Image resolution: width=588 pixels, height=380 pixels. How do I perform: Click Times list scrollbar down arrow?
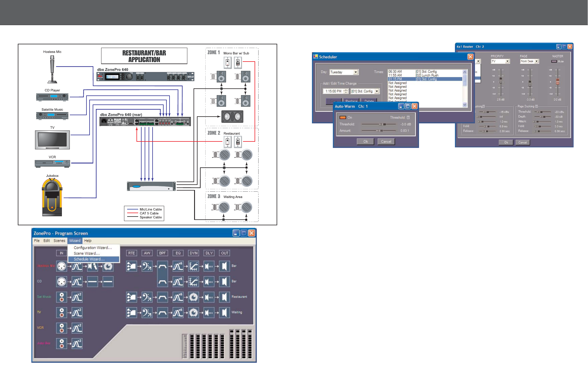(465, 105)
